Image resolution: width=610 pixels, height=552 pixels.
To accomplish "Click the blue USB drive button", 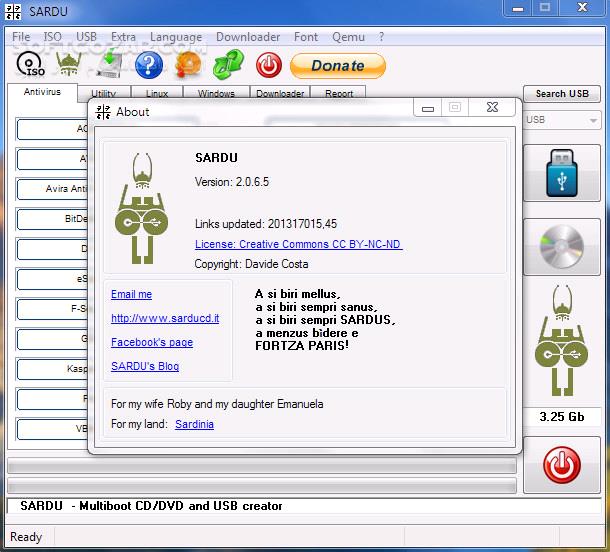I will (x=562, y=173).
